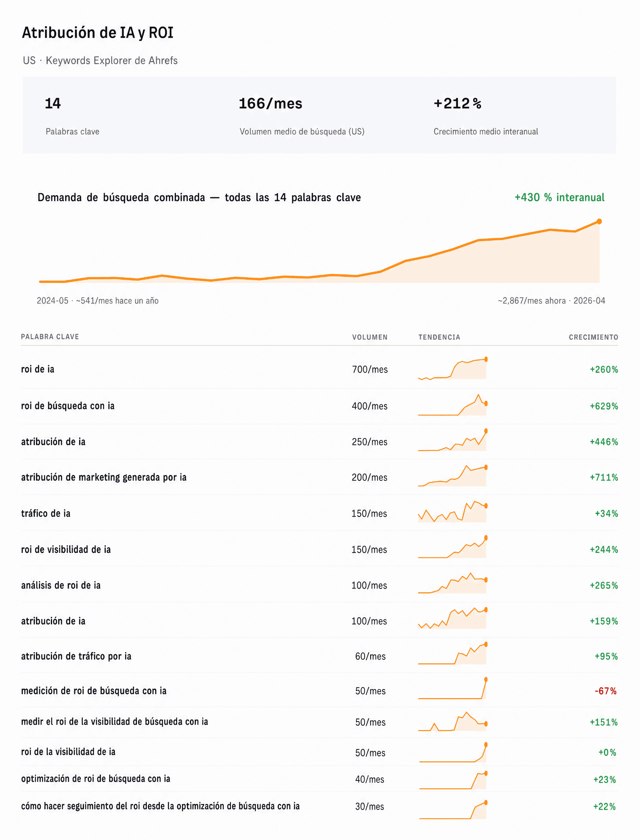The width and height of the screenshot is (640, 840).
Task: Click 'optimización de roi de búsqueda con ia'
Action: click(96, 779)
